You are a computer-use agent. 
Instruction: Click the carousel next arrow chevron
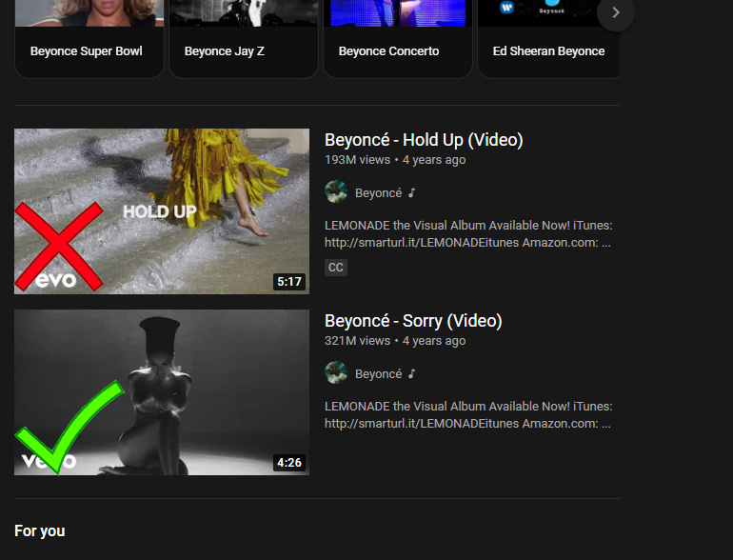pyautogui.click(x=616, y=12)
